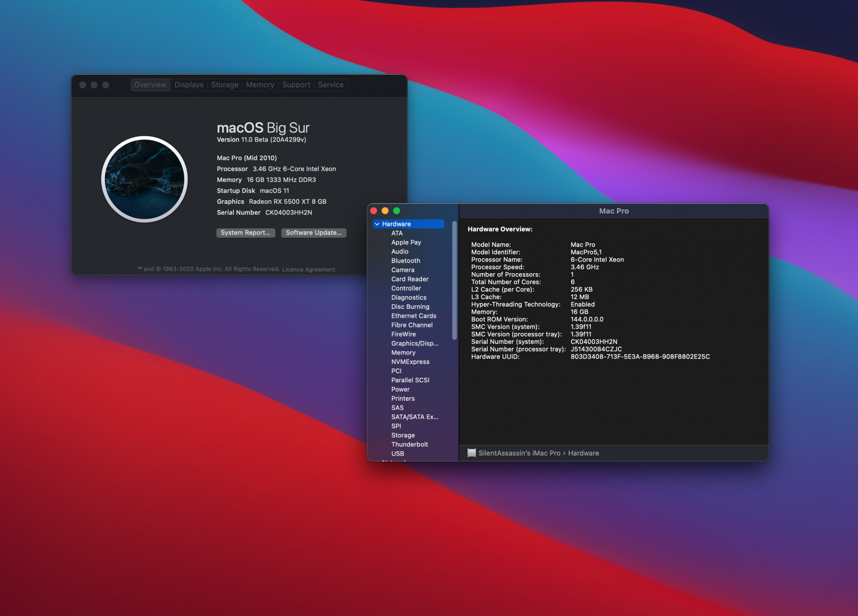This screenshot has height=616, width=858.
Task: Select SAS in the sidebar
Action: pyautogui.click(x=397, y=408)
